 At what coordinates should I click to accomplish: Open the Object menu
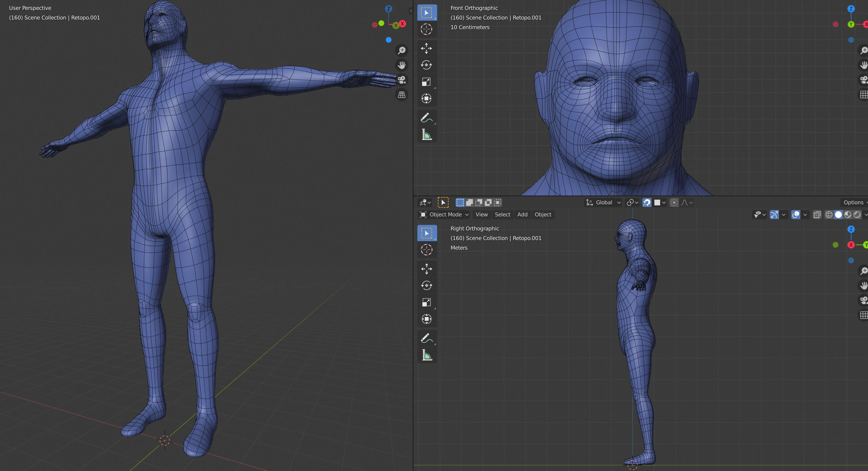coord(543,214)
